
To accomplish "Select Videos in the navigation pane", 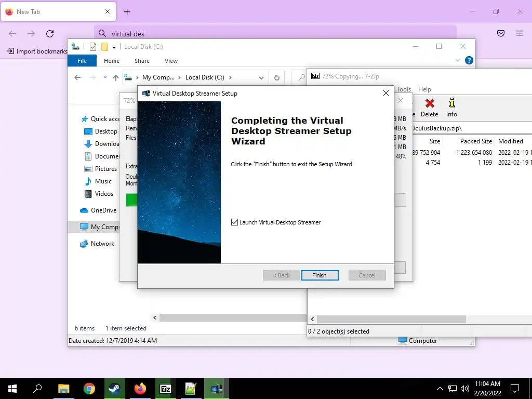I will (99, 194).
